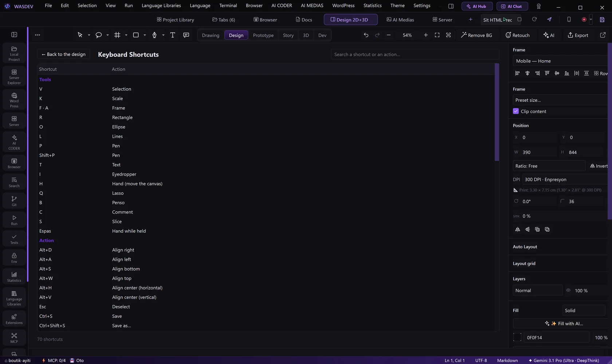Toggle layer visibility eye icon
Viewport: 612px width, 364px height.
(x=568, y=290)
